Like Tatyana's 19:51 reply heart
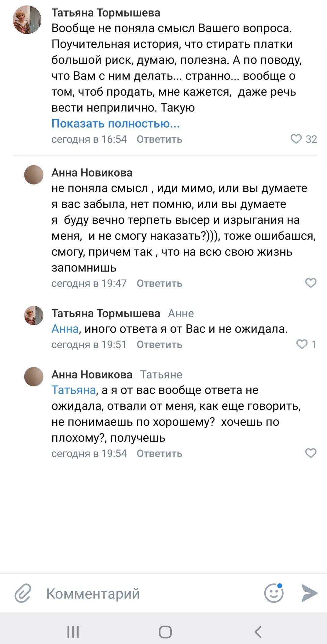Image resolution: width=327 pixels, height=644 pixels. click(302, 344)
